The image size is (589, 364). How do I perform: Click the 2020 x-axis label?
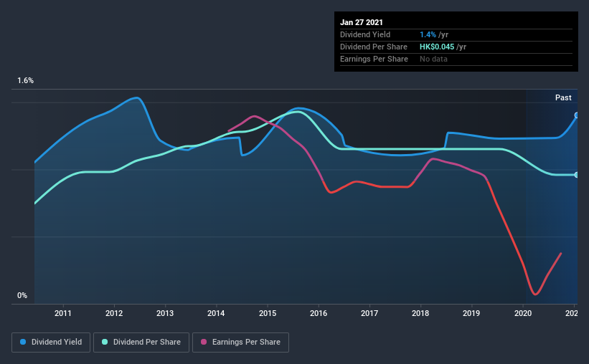(523, 313)
